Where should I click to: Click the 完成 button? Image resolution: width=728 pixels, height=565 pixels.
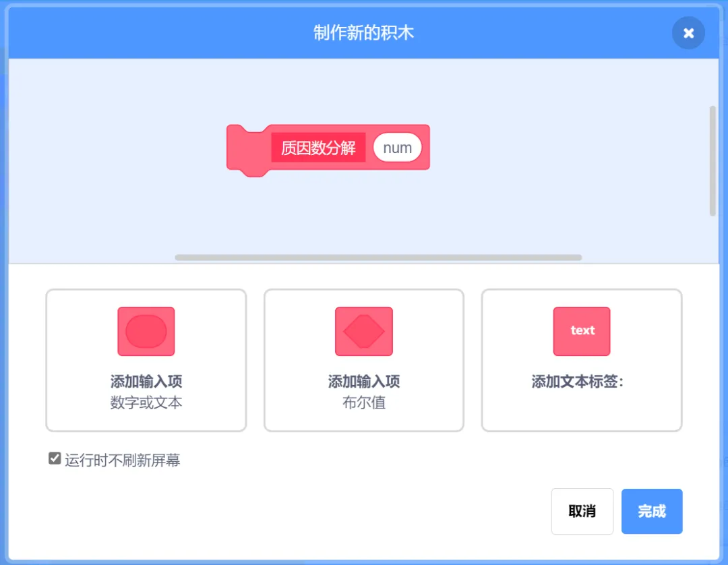(x=652, y=511)
